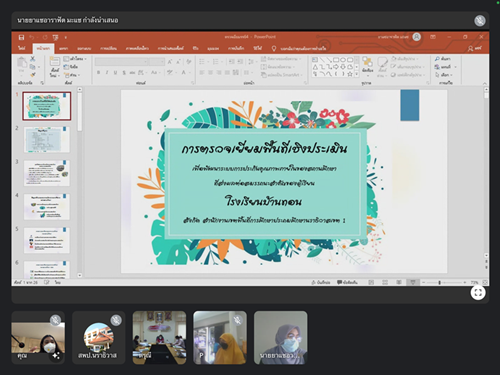Decrease font size with the smaller A icon
Image resolution: width=500 pixels, height=375 pixels.
pyautogui.click(x=178, y=62)
